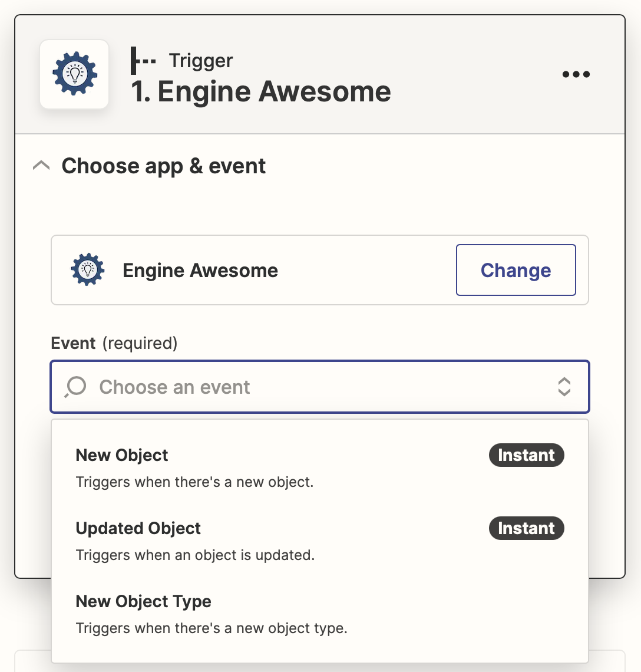This screenshot has width=641, height=672.
Task: Click the Choose app & event heading
Action: pyautogui.click(x=163, y=166)
